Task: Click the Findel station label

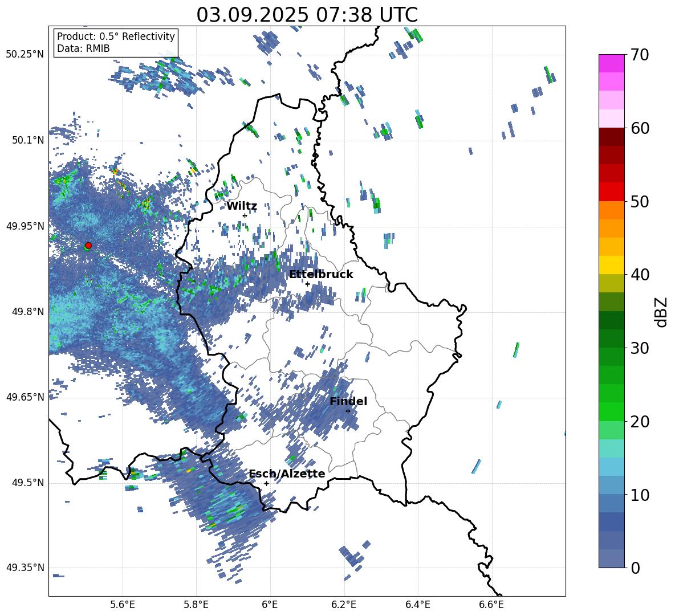Action: (x=348, y=401)
